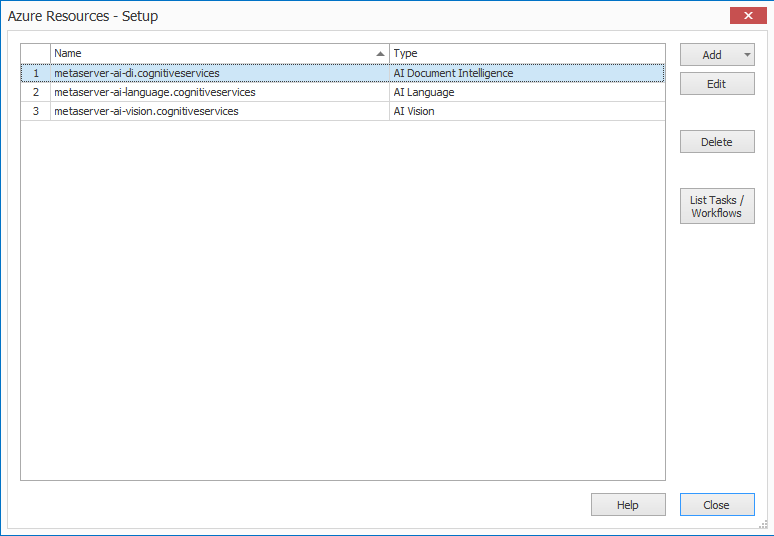Sort by the Name column header
This screenshot has height=536, width=774.
pos(220,53)
